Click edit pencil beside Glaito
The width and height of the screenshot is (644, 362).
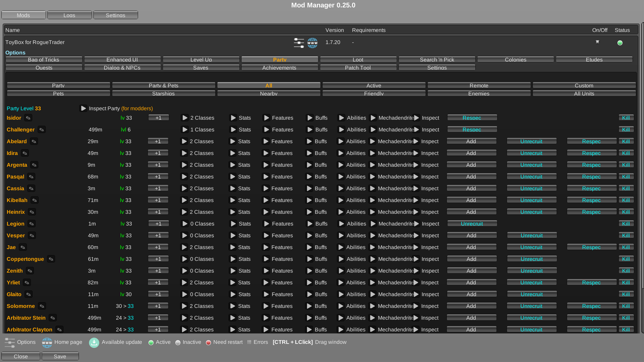pos(29,294)
